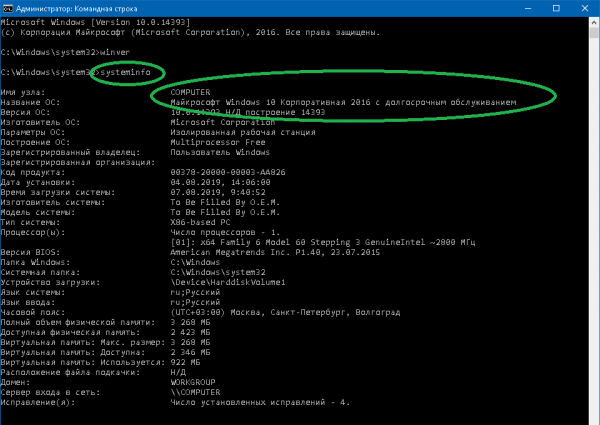
Task: Click the total physical memory '3 268 МБ' first value
Action: pos(190,322)
